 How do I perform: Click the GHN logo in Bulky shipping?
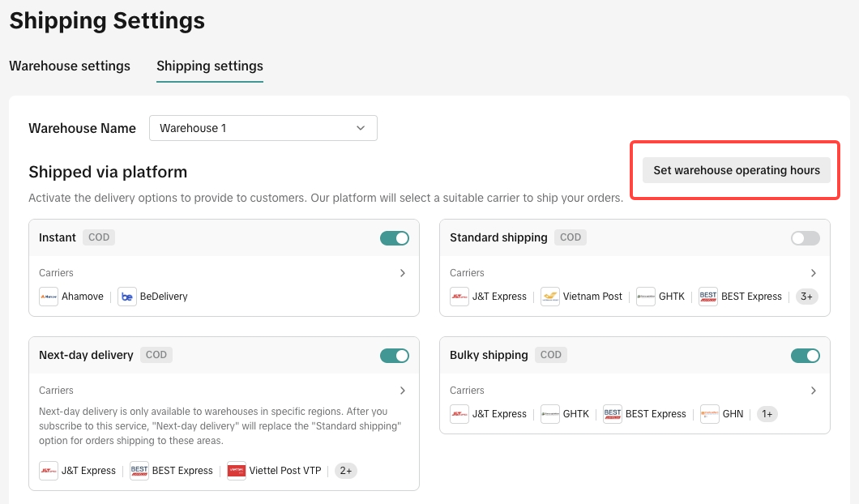710,414
